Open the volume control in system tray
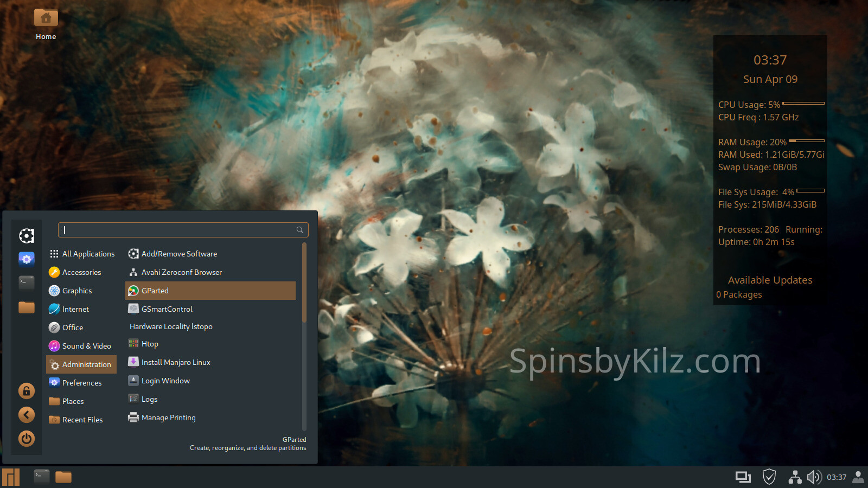868x488 pixels. click(814, 477)
